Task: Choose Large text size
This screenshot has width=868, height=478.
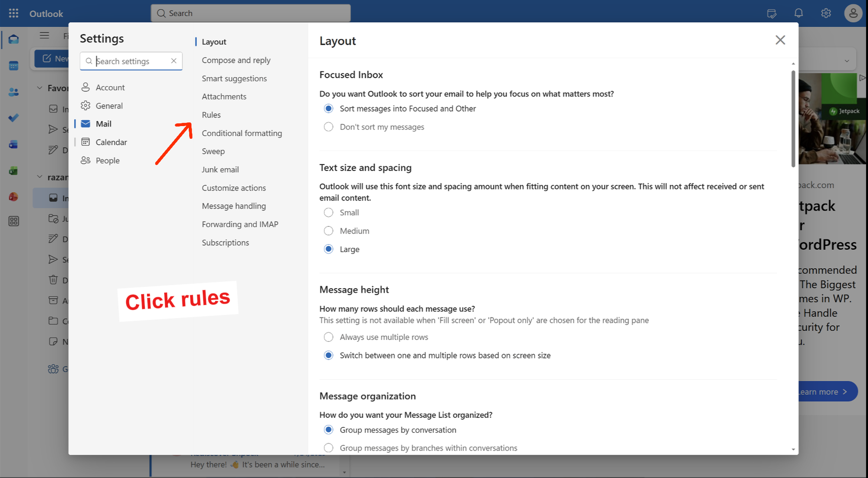Action: [x=328, y=249]
